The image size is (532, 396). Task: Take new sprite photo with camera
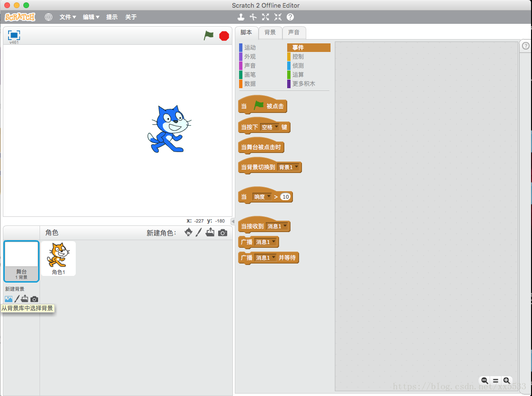coord(222,233)
